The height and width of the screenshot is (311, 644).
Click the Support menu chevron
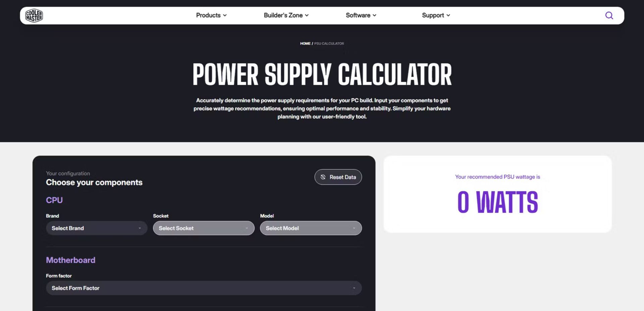tap(448, 15)
